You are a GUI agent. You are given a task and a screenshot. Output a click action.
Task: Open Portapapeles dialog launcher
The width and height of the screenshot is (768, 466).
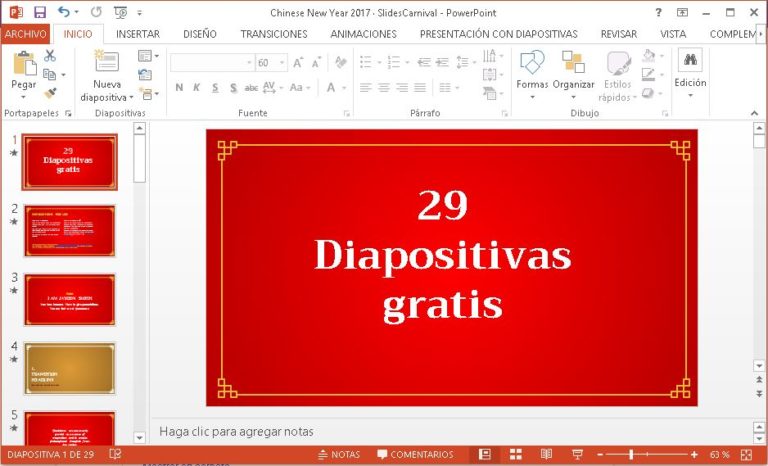(x=68, y=113)
